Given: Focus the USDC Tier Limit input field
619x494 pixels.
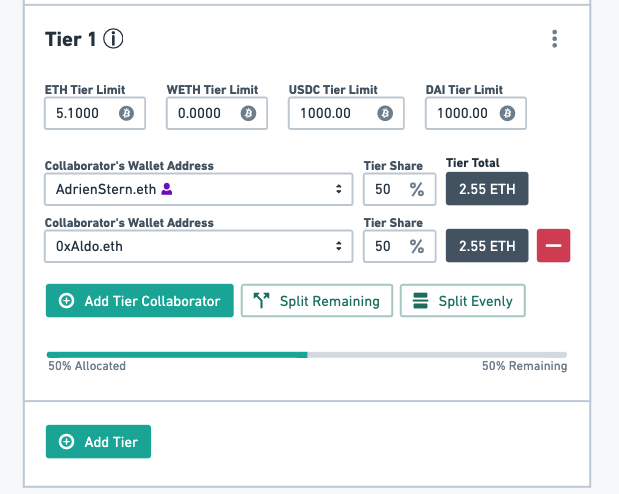Looking at the screenshot, I should [346, 113].
